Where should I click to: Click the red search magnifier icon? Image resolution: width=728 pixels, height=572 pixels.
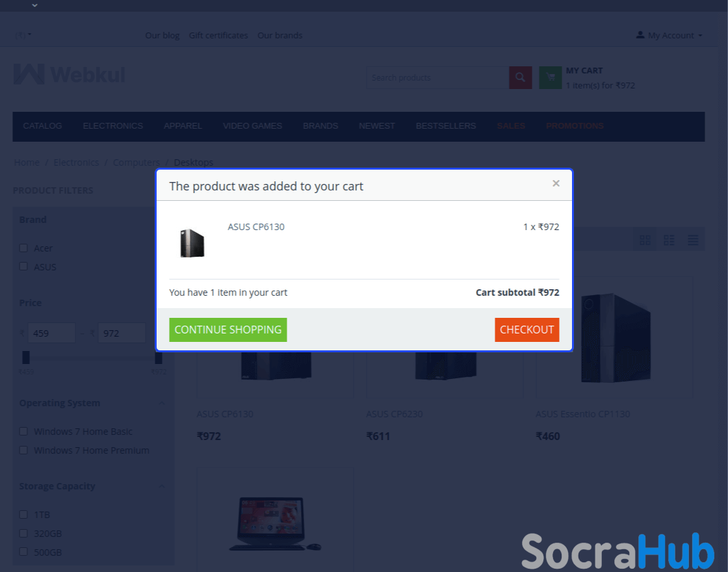[x=521, y=77]
